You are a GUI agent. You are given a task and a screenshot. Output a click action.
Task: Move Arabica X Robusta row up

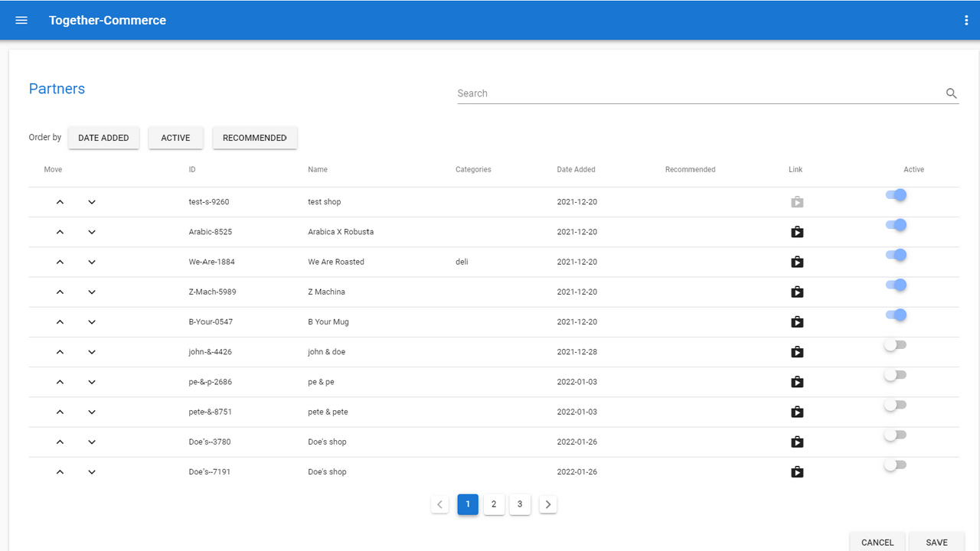(60, 232)
